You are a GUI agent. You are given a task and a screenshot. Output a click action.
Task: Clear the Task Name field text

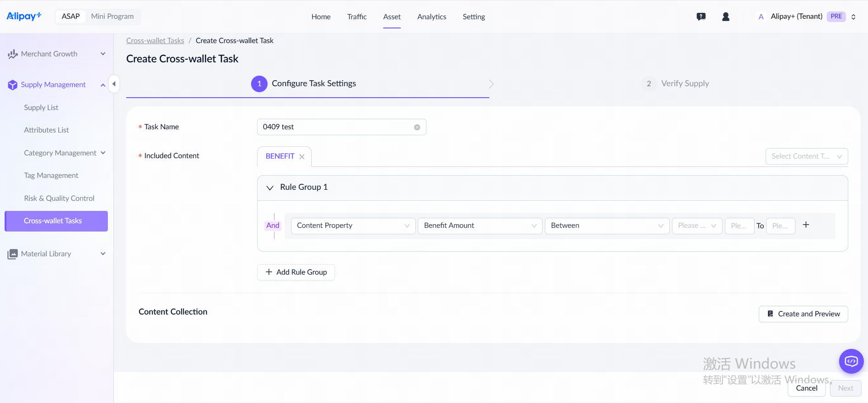[417, 127]
